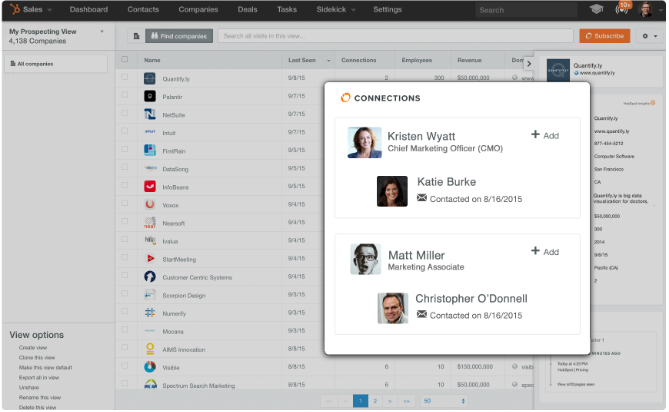Click the Quantify.ly company logo in table

[x=149, y=78]
